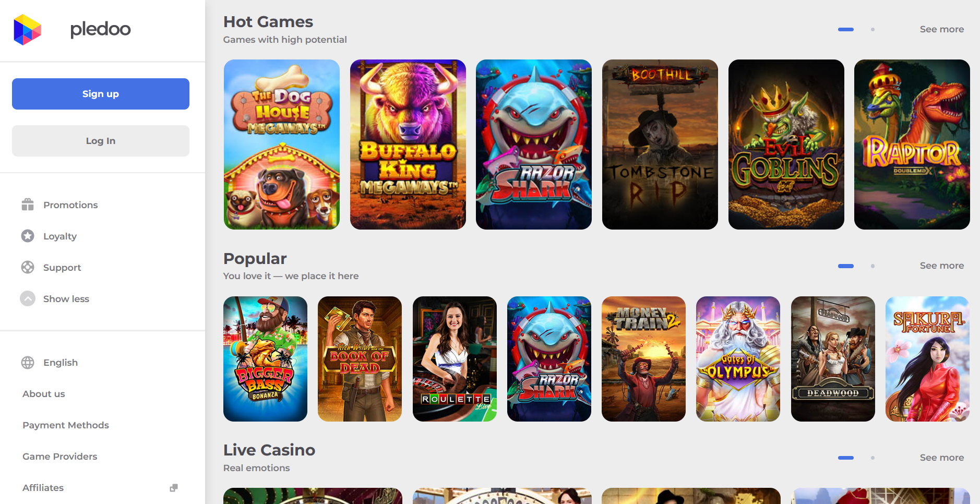Launch Gates of Olympus game thumbnail
This screenshot has width=980, height=504.
pyautogui.click(x=738, y=359)
